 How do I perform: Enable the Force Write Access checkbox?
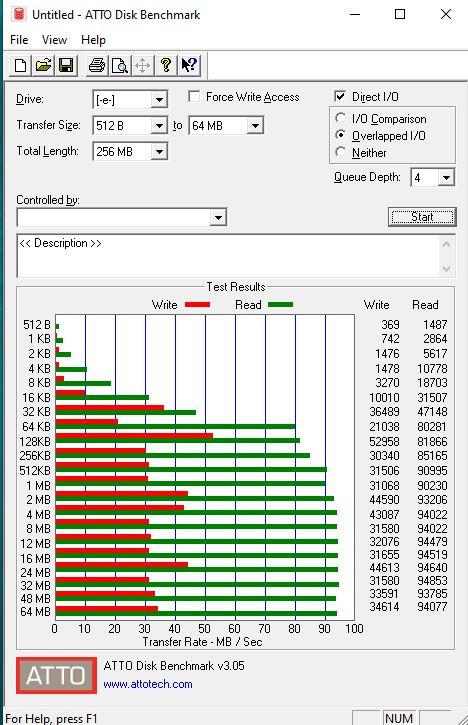tap(194, 97)
